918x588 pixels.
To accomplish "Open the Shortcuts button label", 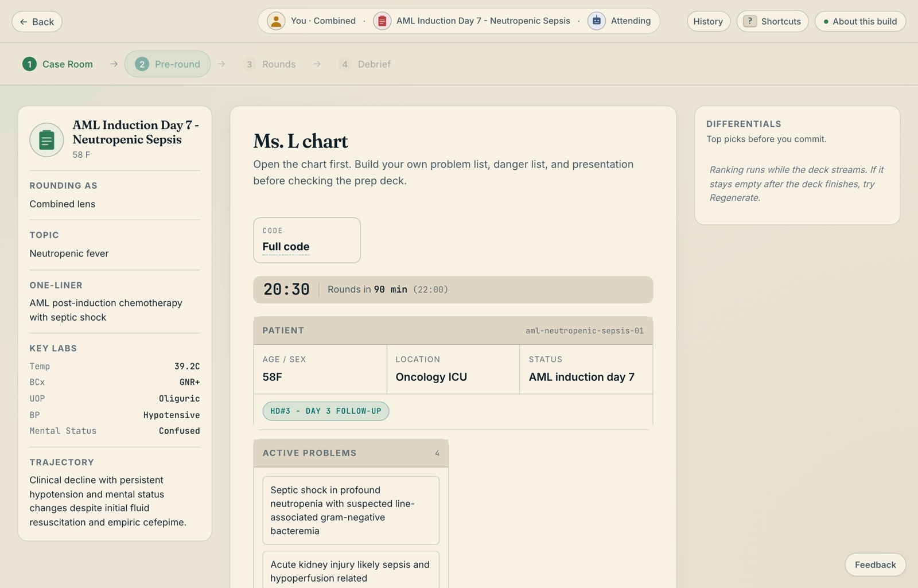I will pos(781,22).
